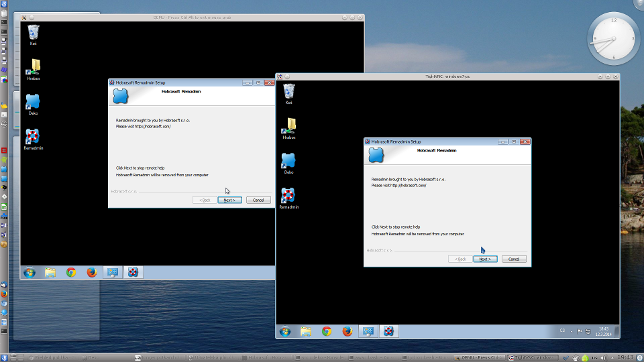
Task: Minimize Remadmin Setup dialog in TightVNC window
Action: (503, 141)
